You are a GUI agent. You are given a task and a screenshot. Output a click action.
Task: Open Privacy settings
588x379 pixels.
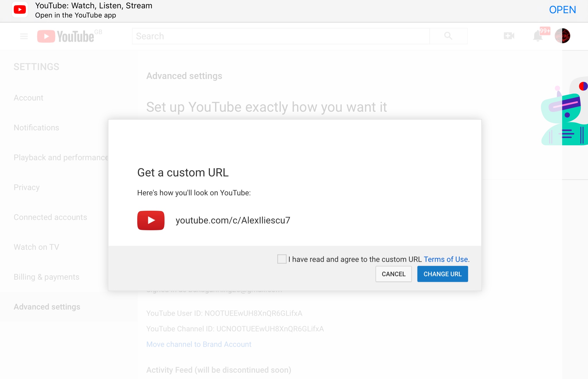point(27,187)
